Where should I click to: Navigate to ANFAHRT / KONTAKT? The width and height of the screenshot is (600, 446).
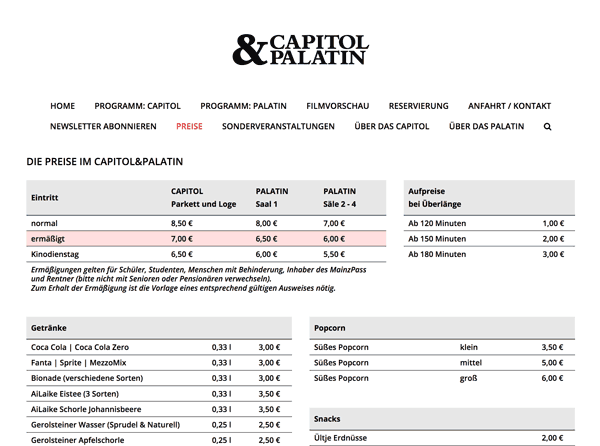509,106
